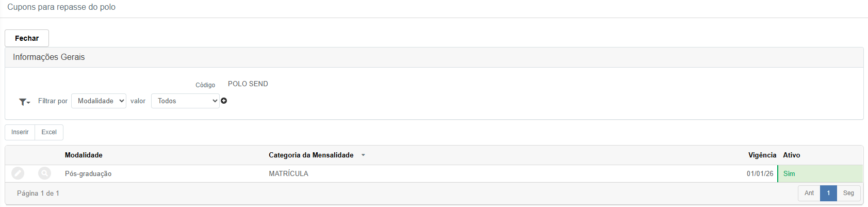This screenshot has width=868, height=207.
Task: Click the funnel filter icon
Action: pyautogui.click(x=24, y=102)
